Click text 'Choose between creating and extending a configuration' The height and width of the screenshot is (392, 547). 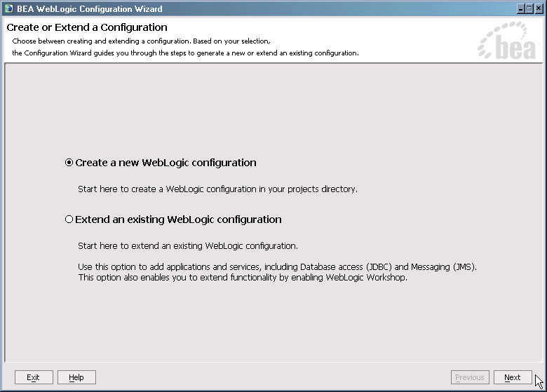click(101, 41)
